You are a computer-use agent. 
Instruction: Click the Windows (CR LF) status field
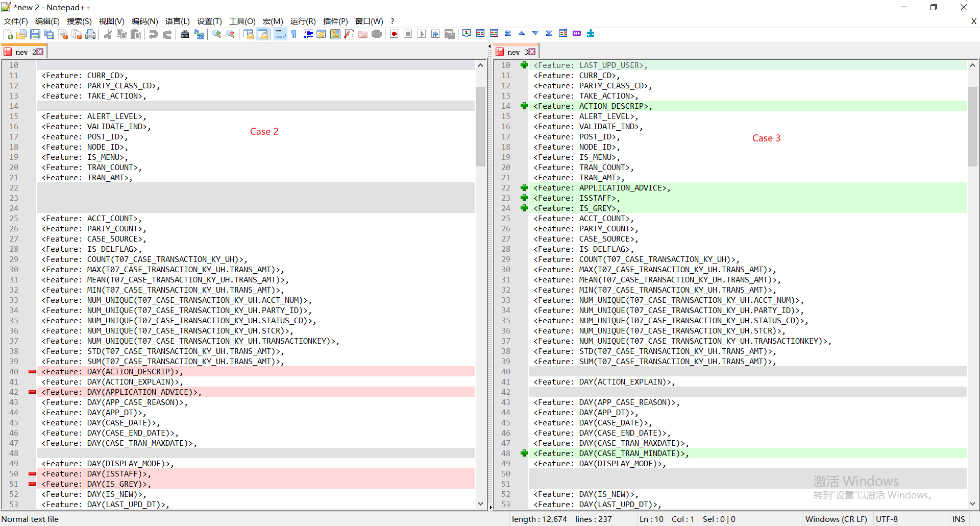tap(836, 519)
